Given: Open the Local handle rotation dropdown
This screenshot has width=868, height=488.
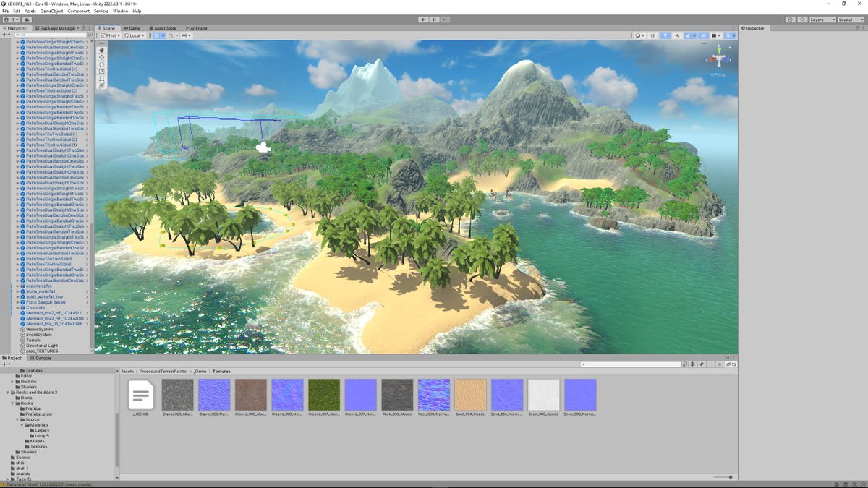Looking at the screenshot, I should coord(135,35).
